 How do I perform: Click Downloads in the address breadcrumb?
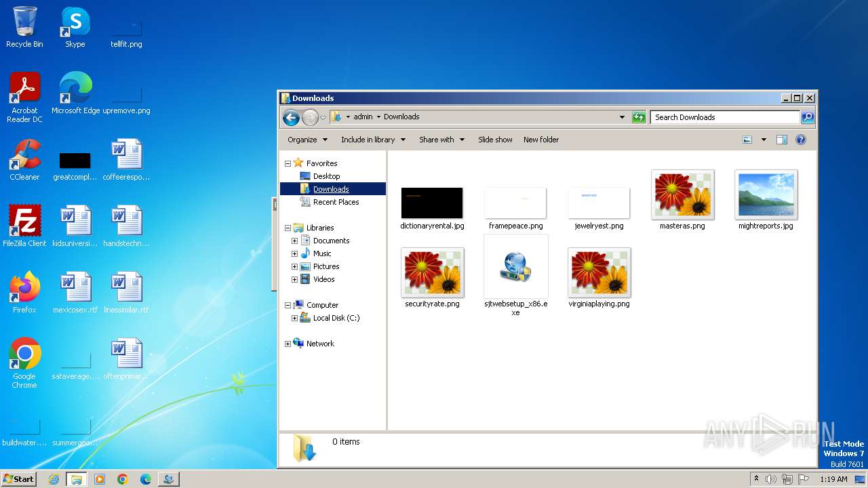pos(401,117)
